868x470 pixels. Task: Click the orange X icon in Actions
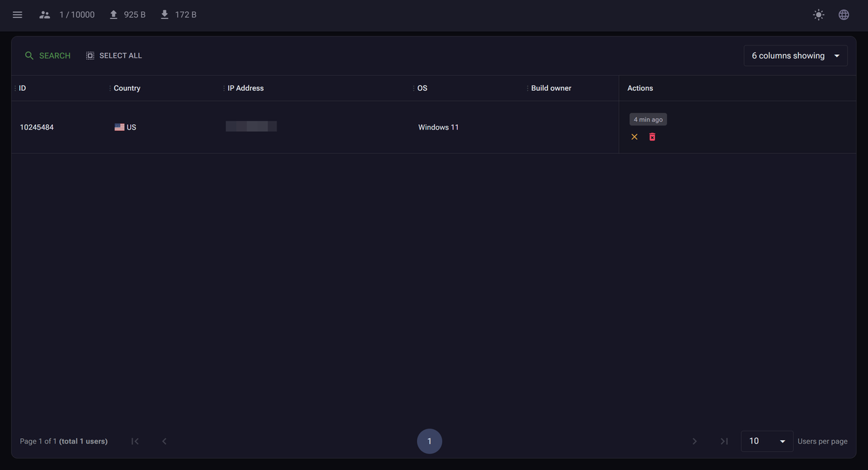[635, 137]
